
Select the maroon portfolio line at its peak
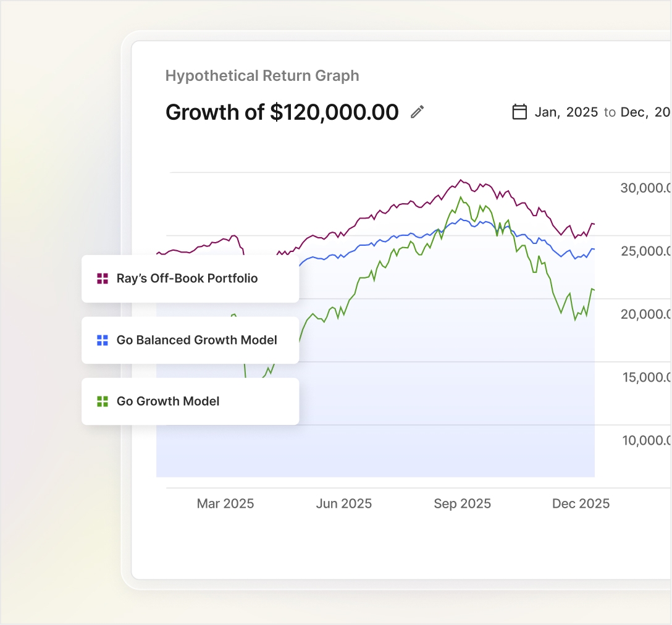(460, 180)
